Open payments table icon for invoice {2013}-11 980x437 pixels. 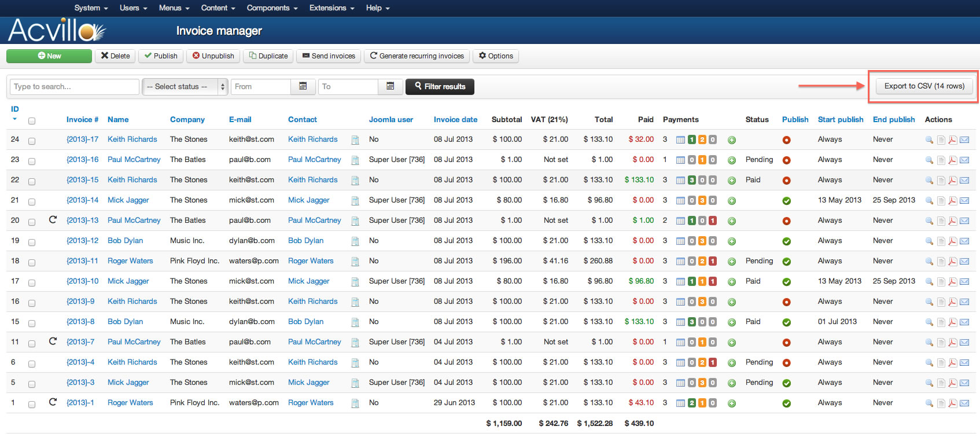coord(681,262)
